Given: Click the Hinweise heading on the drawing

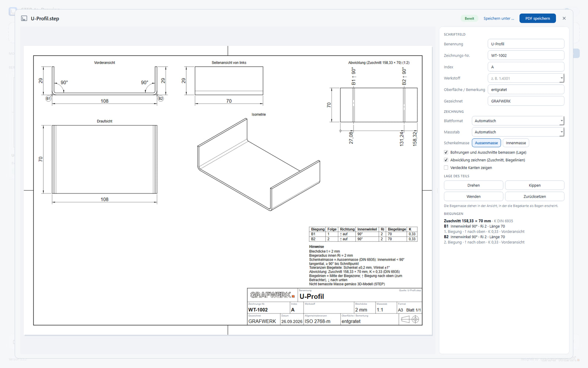Looking at the screenshot, I should click(x=316, y=247).
